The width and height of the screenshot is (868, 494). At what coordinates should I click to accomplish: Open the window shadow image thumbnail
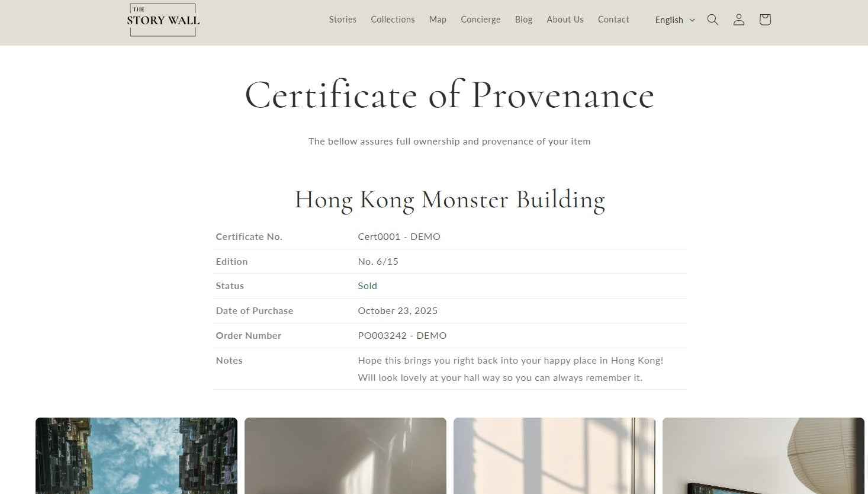tap(554, 455)
